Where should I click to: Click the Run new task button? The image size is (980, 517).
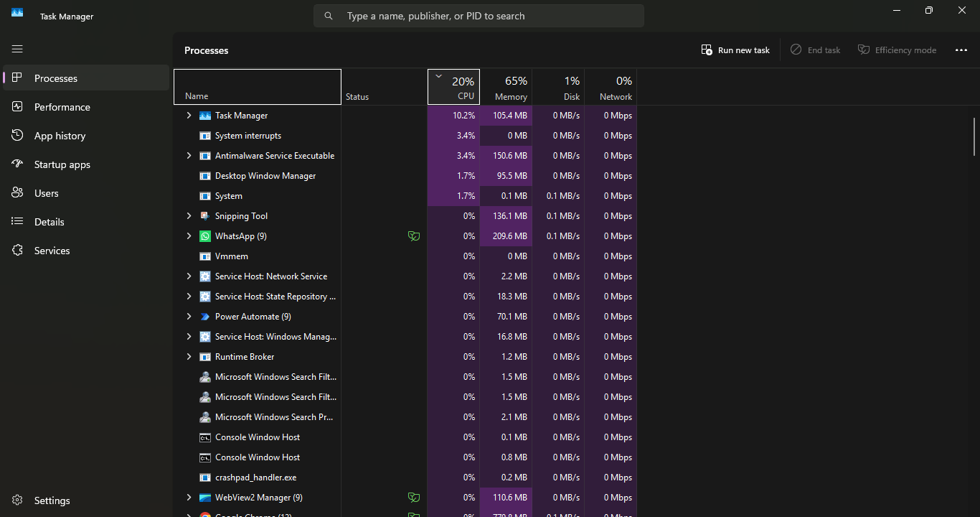(735, 50)
